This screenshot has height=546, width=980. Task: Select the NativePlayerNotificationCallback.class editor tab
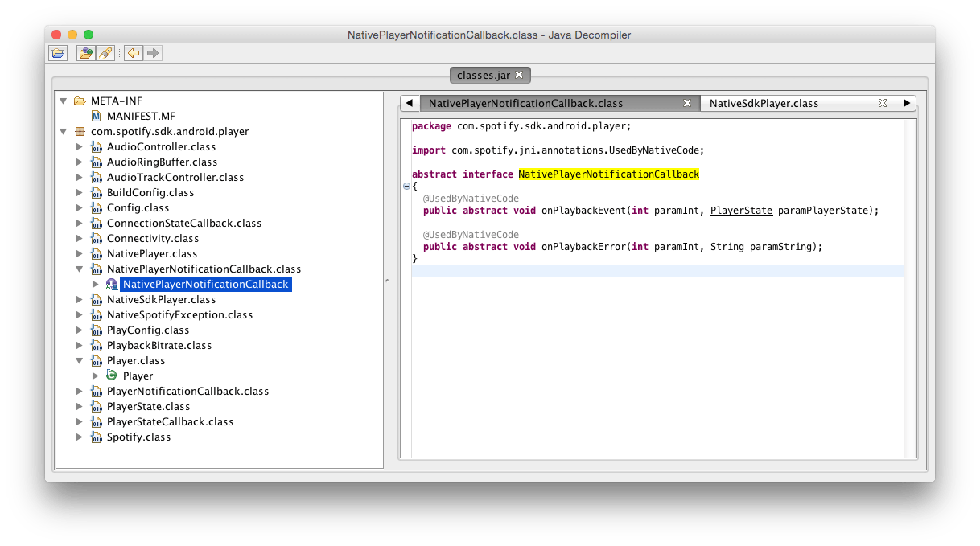[525, 103]
